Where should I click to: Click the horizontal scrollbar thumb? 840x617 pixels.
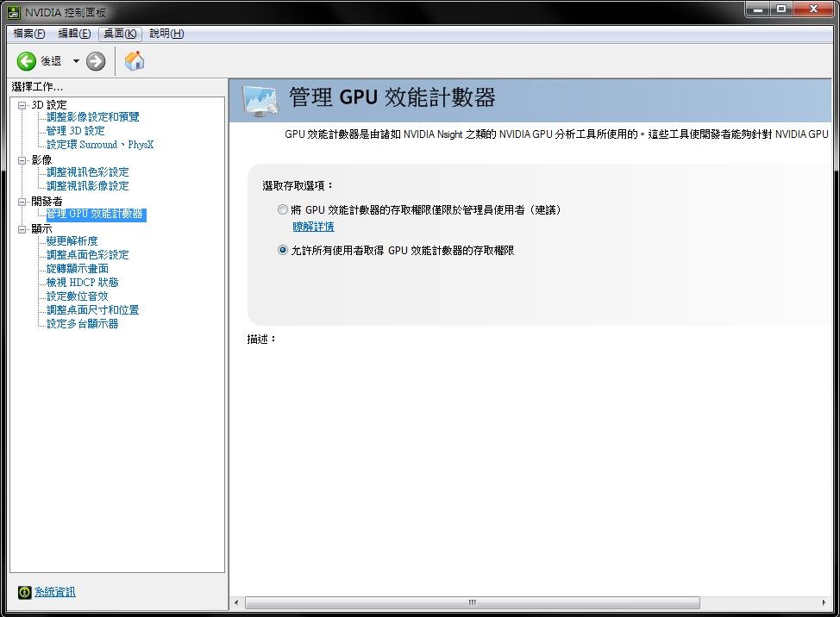pyautogui.click(x=472, y=602)
